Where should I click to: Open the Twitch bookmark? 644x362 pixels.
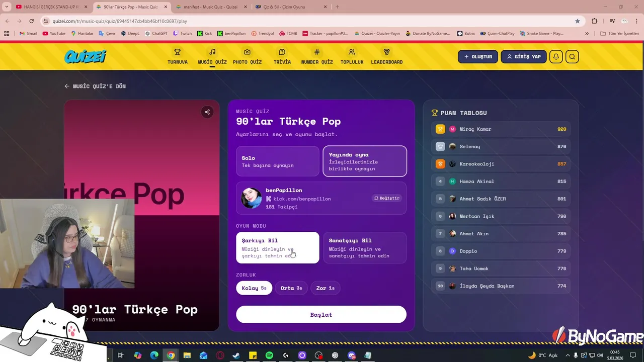pyautogui.click(x=183, y=33)
